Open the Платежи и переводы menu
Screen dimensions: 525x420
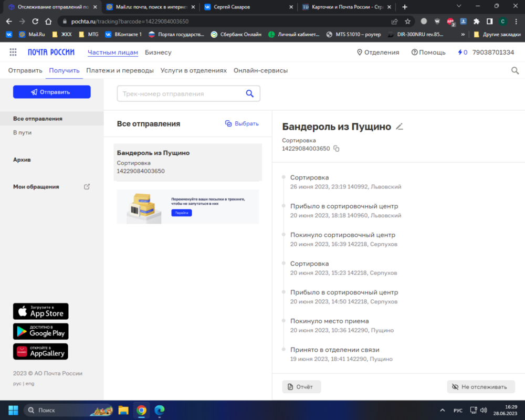click(x=120, y=70)
